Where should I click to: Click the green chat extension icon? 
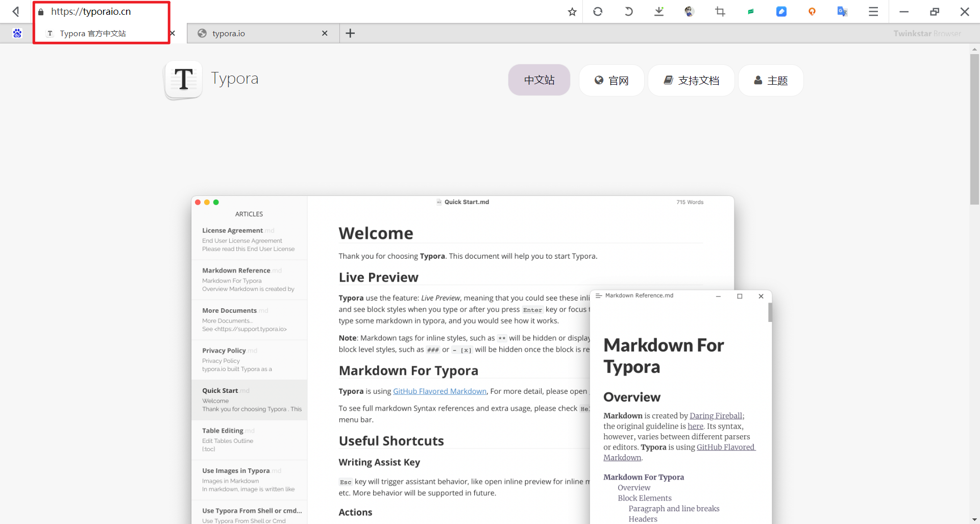click(x=751, y=11)
